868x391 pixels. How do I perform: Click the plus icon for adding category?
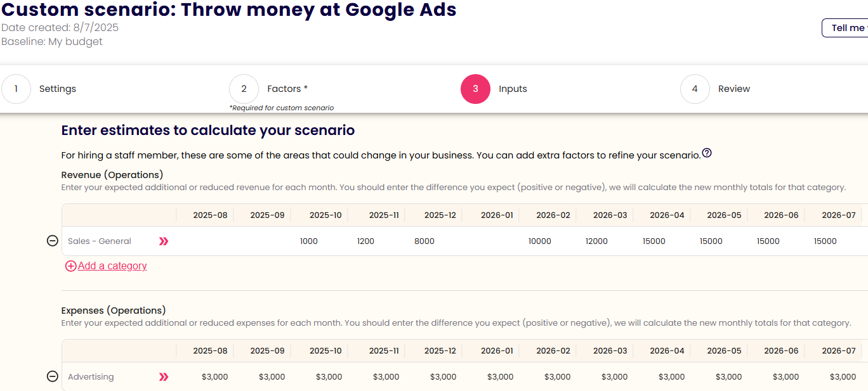pos(70,266)
